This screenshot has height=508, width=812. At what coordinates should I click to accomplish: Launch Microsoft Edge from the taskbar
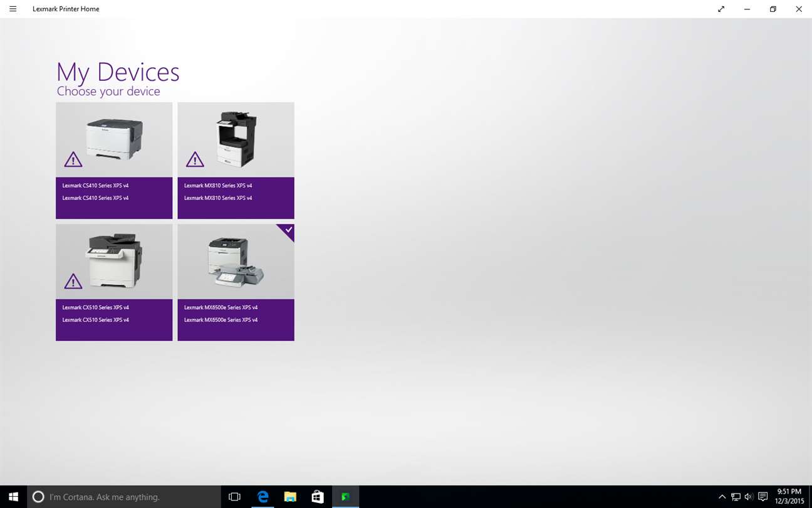pos(263,497)
